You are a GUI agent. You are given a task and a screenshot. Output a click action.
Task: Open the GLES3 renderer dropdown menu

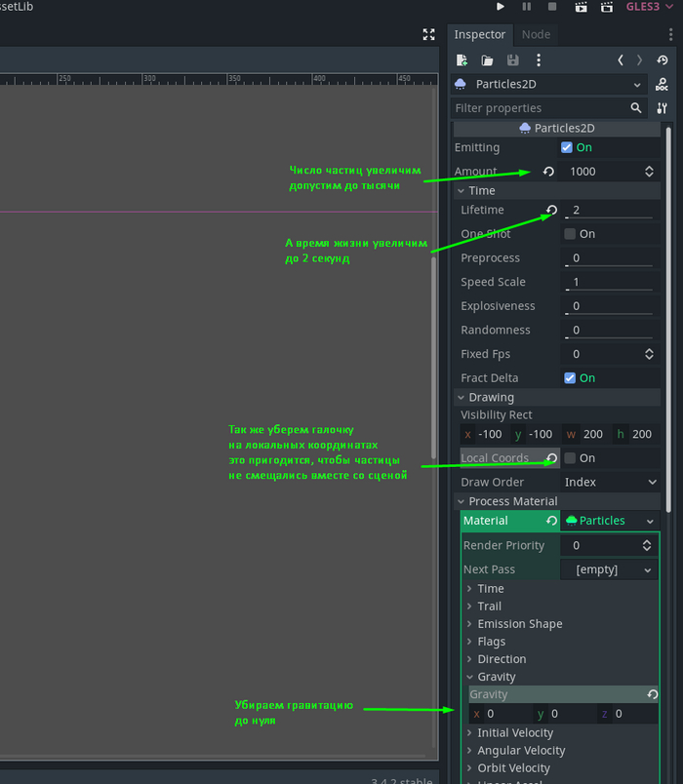[648, 7]
